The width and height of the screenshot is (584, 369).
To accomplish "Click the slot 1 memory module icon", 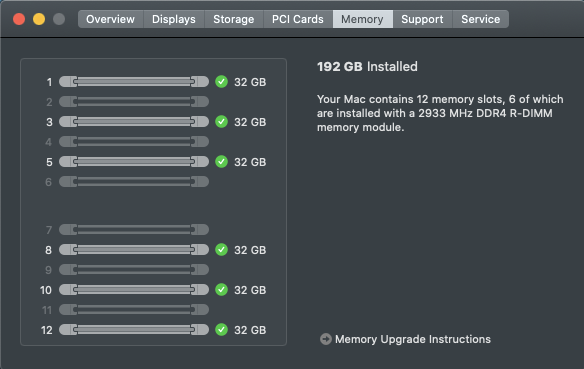I will click(x=134, y=82).
